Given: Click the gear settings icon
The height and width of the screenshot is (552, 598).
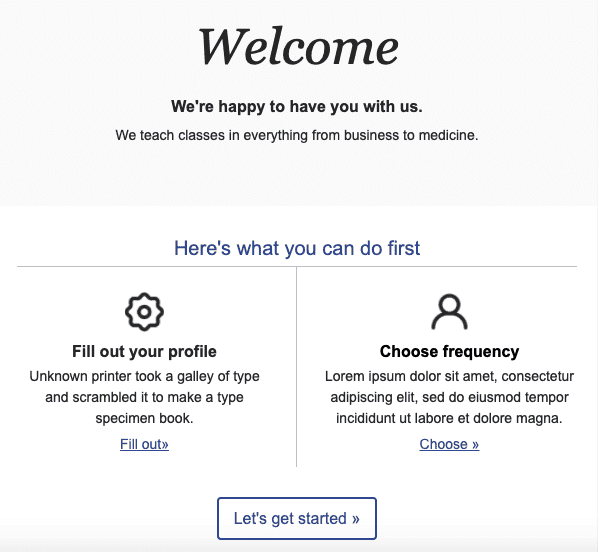Looking at the screenshot, I should click(x=144, y=312).
